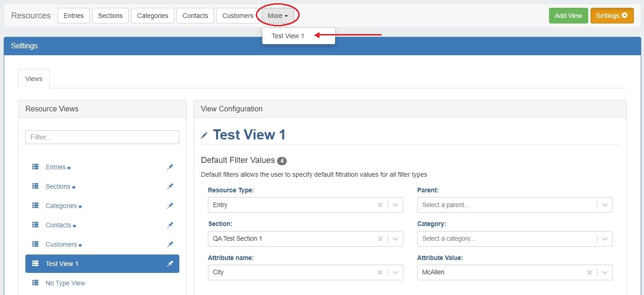Toggle the pin icon for Sections view
This screenshot has width=644, height=295.
tap(170, 186)
